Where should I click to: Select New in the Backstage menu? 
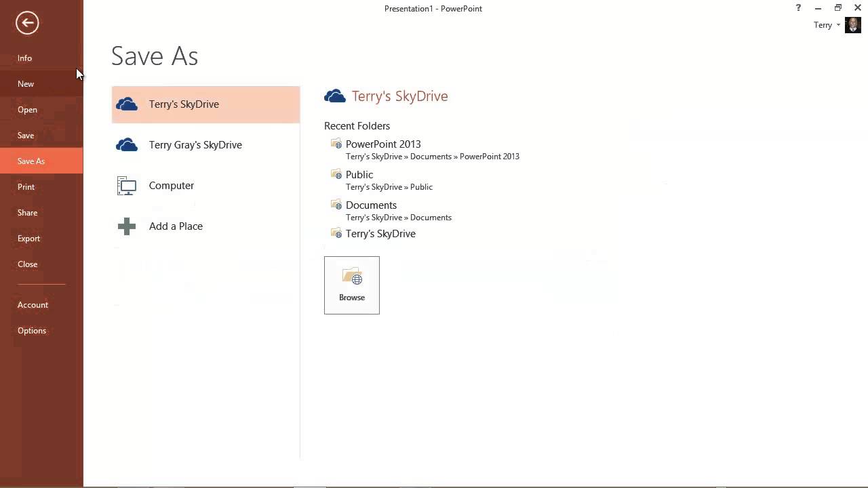coord(41,84)
